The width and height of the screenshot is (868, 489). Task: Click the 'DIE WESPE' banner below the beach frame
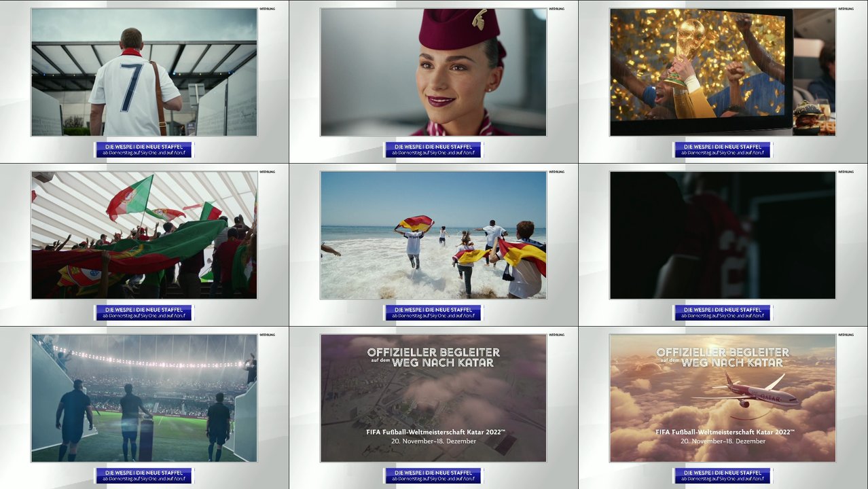tap(433, 312)
